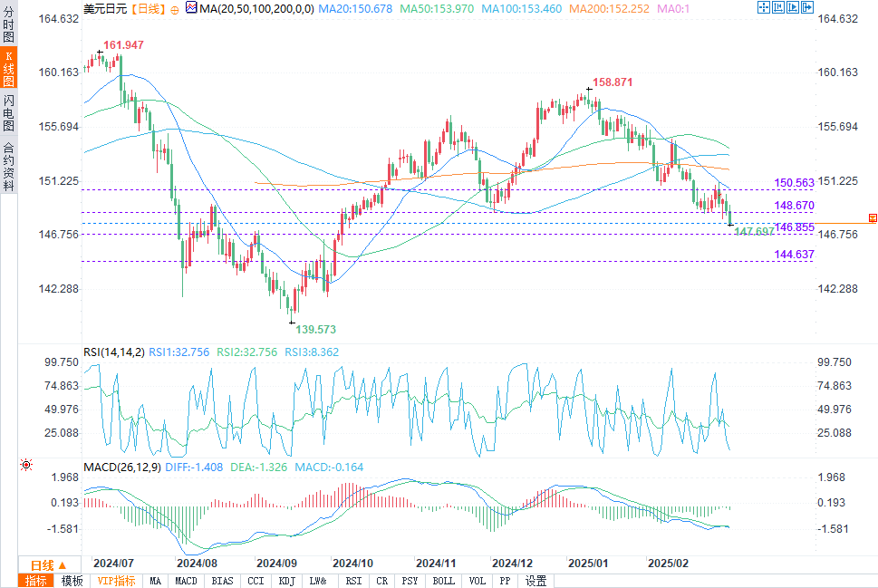This screenshot has height=588, width=878.
Task: Click the orange circle-plus icon beside 日线
Action: [175, 10]
